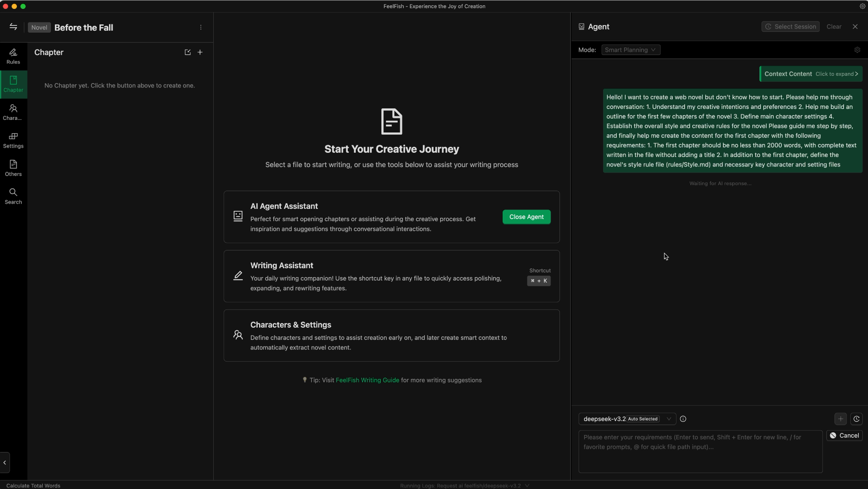Open the Smart Planning mode dropdown
868x489 pixels.
click(x=630, y=50)
